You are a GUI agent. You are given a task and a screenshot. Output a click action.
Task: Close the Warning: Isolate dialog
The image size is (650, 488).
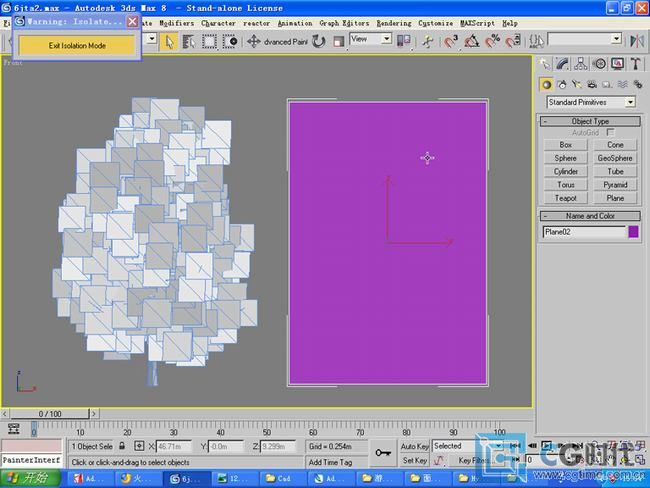[x=132, y=21]
